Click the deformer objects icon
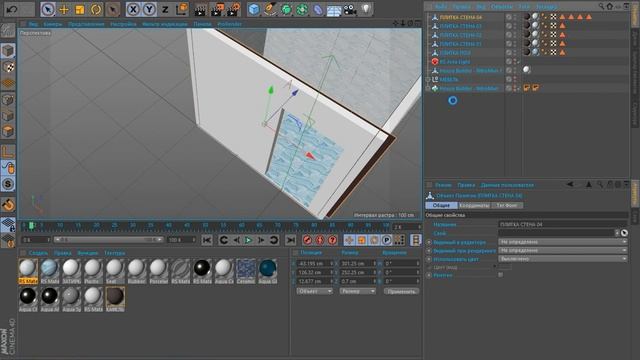The width and height of the screenshot is (640, 360). click(318, 9)
